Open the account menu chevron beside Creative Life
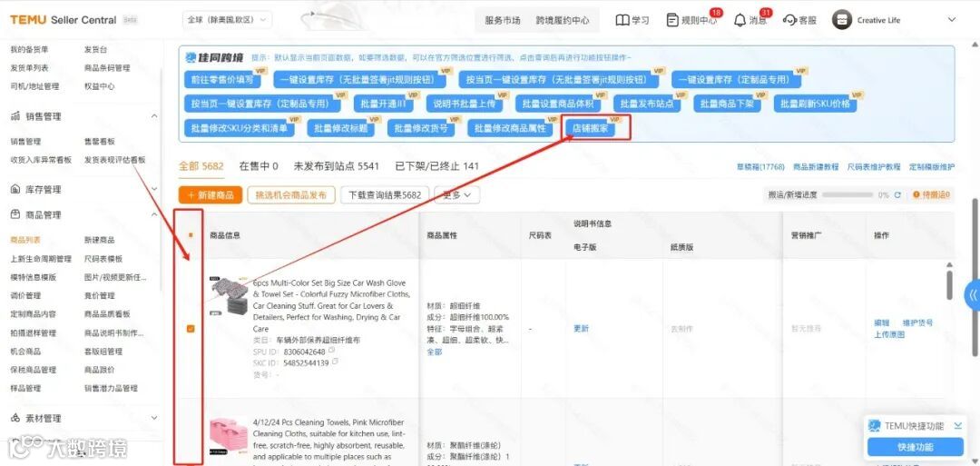The image size is (980, 466). tap(952, 20)
